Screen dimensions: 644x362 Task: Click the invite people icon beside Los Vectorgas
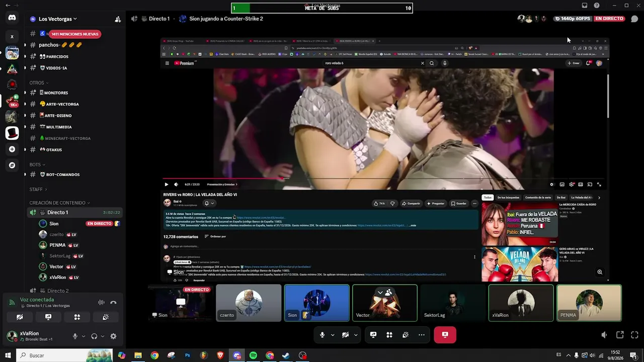[118, 19]
